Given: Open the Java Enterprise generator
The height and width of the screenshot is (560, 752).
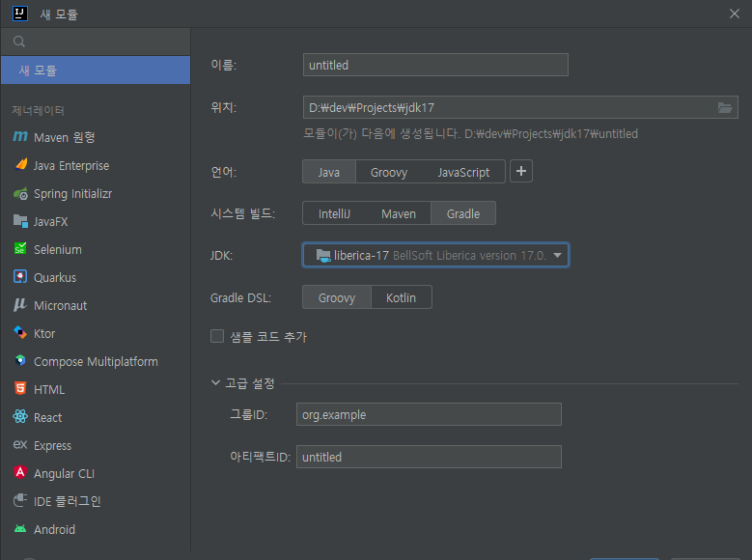Looking at the screenshot, I should click(96, 165).
